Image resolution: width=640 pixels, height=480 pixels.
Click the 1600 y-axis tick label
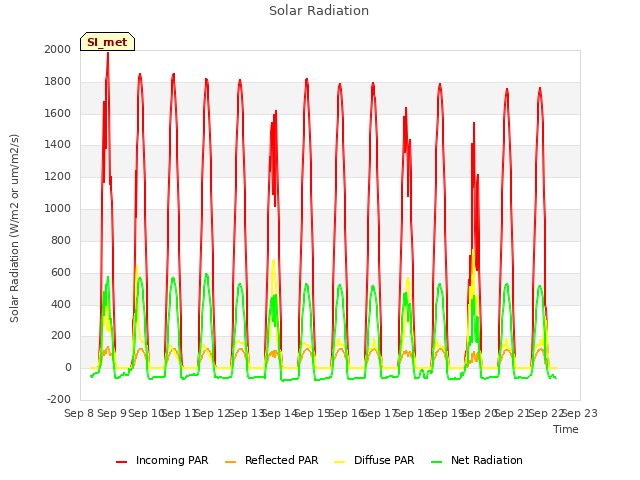coord(58,113)
